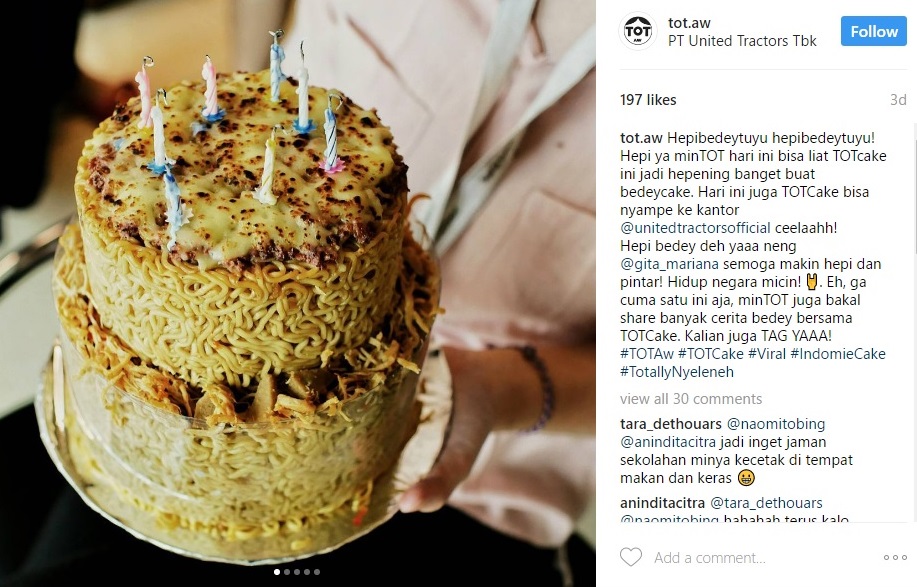Expand view all 30 comments

tap(691, 399)
